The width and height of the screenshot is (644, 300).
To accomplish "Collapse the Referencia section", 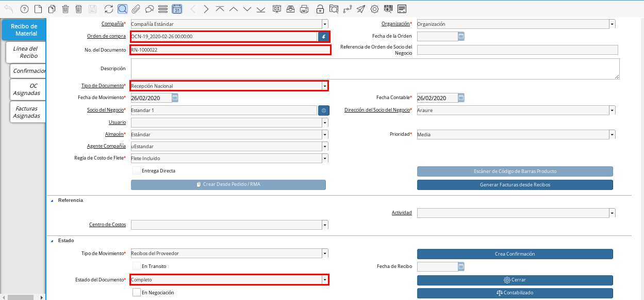I will click(52, 200).
